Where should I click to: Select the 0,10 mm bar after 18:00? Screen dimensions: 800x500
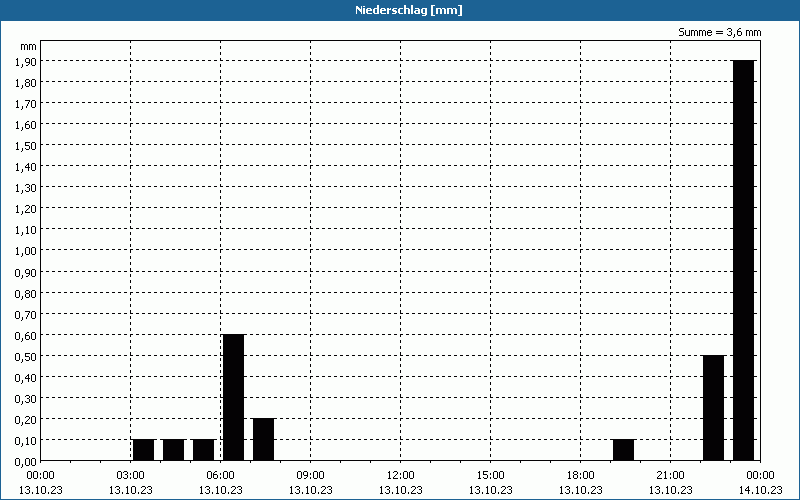point(623,450)
